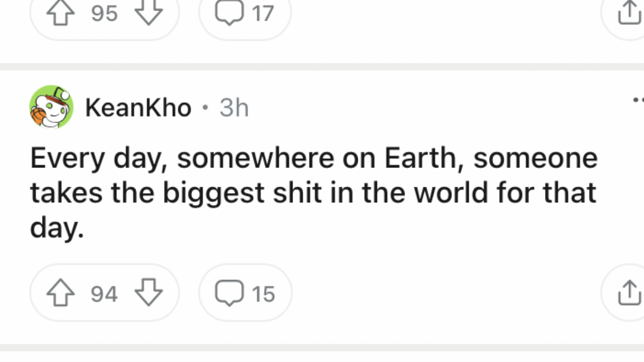
Task: Open the post text starting "Every day, somewhere"
Action: click(314, 192)
